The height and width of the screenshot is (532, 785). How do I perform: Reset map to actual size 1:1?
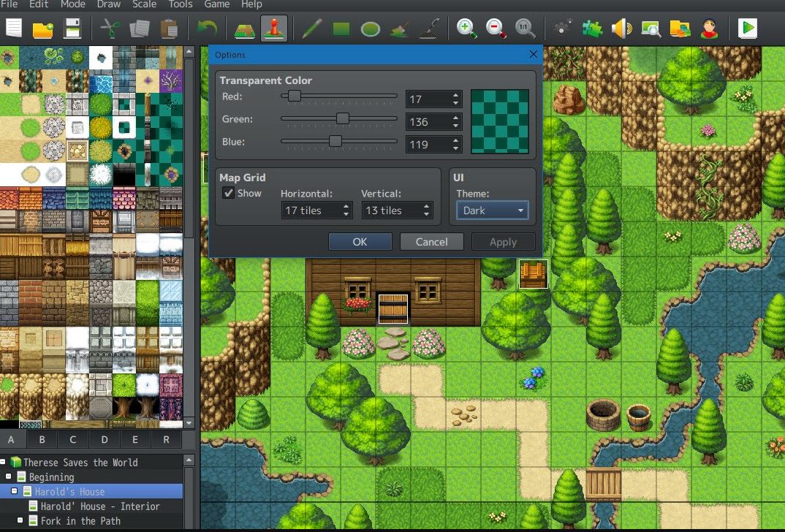click(526, 28)
